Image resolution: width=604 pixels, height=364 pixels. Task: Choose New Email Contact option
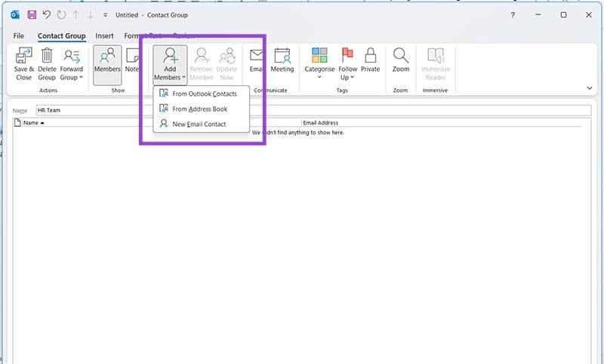pyautogui.click(x=199, y=124)
